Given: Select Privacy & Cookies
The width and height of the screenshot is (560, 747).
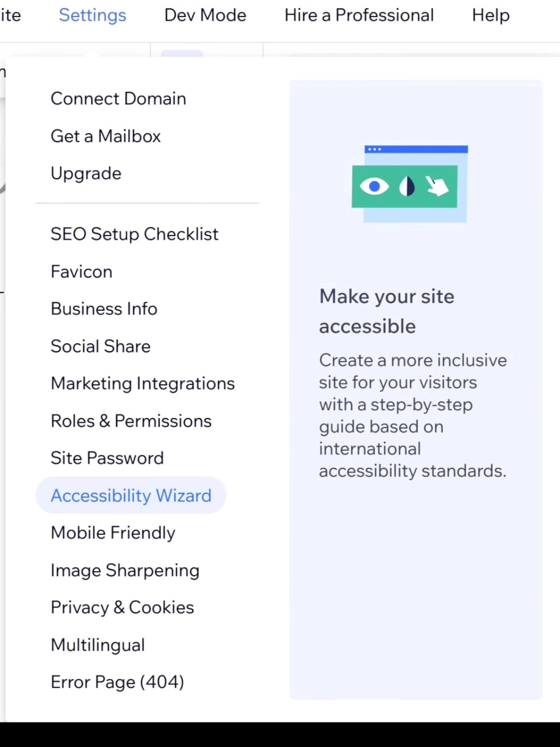Looking at the screenshot, I should pos(122,607).
